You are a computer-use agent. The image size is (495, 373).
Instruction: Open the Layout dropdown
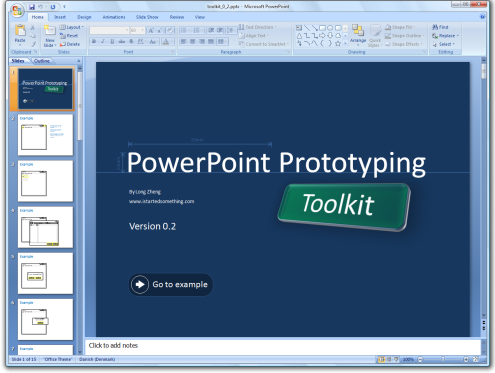[x=71, y=27]
